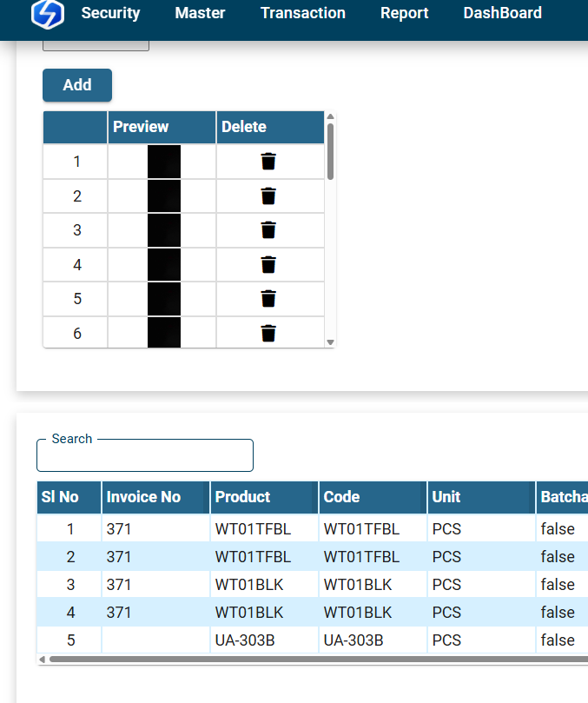Delete the sixth preview image
Viewport: 588px width, 703px height.
pyautogui.click(x=269, y=333)
